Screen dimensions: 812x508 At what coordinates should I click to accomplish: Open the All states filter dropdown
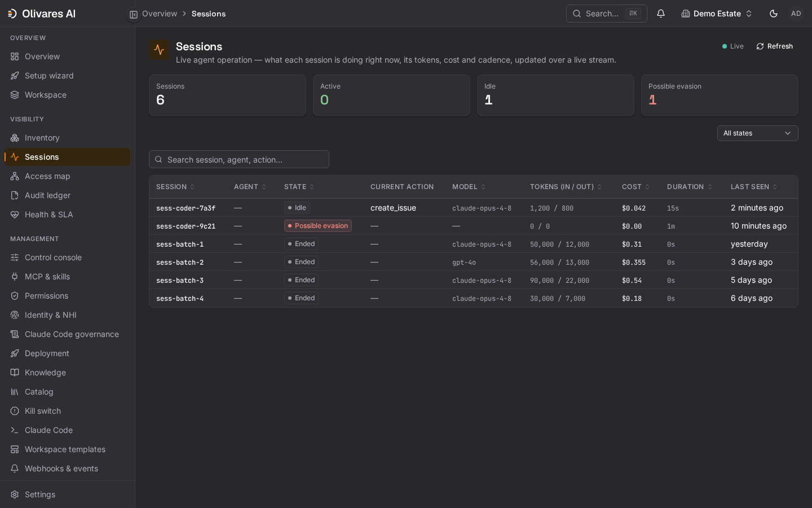click(757, 133)
